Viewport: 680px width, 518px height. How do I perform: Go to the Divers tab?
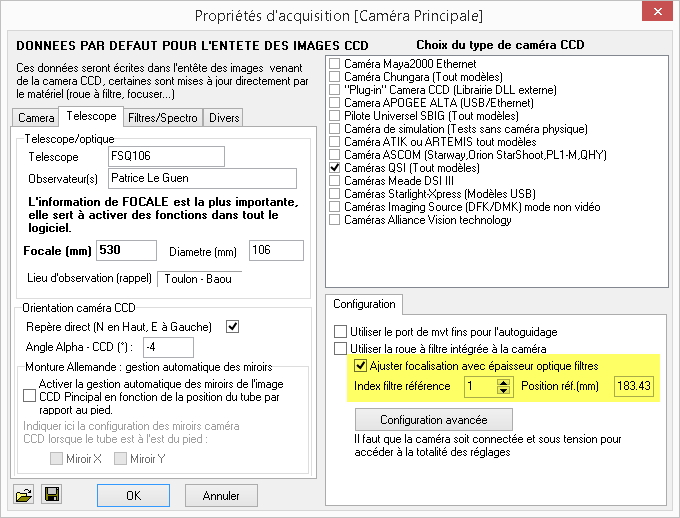point(224,118)
